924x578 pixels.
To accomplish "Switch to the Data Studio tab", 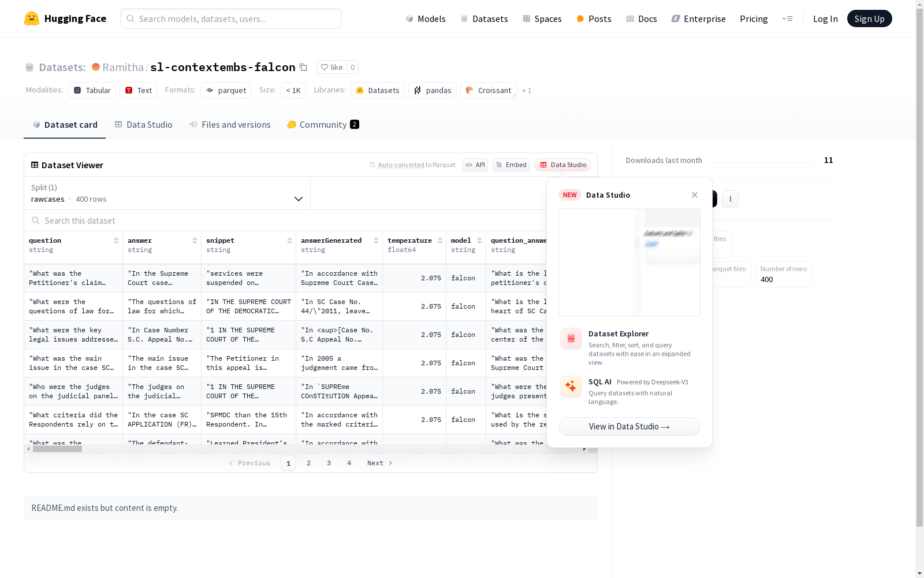I will [x=143, y=124].
